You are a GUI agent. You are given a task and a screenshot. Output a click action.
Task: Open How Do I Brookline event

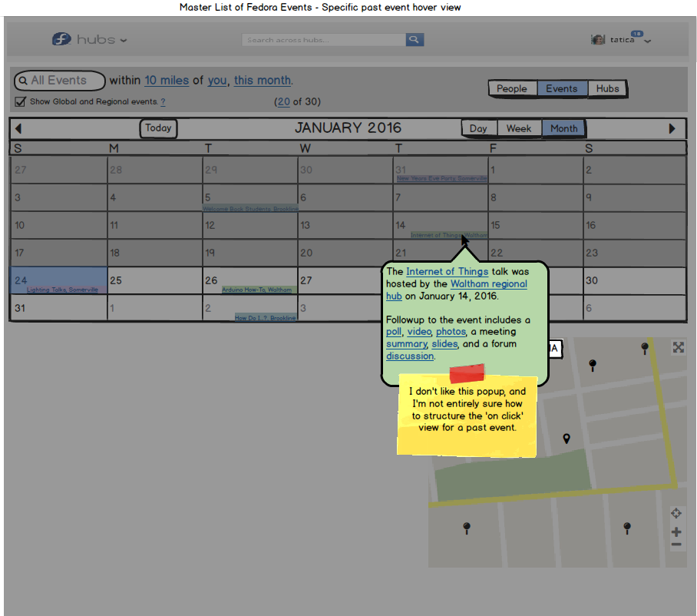pos(266,317)
